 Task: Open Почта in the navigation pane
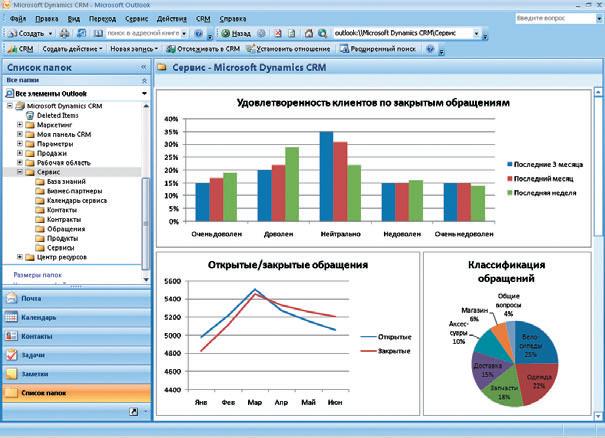tap(76, 299)
